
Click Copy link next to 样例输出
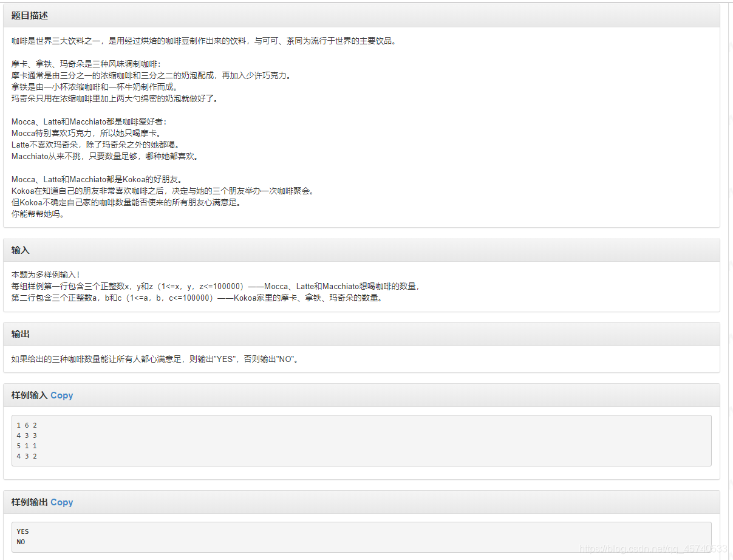pyautogui.click(x=61, y=502)
